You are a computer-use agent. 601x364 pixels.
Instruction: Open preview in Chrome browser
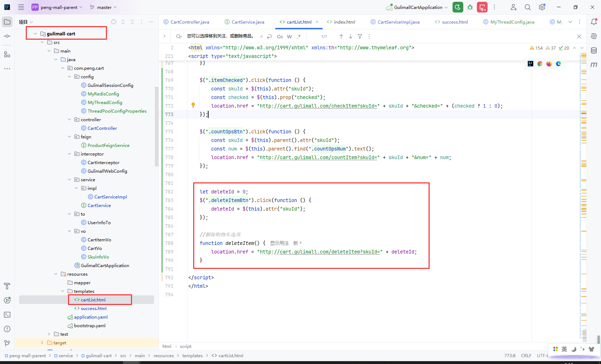pyautogui.click(x=540, y=64)
